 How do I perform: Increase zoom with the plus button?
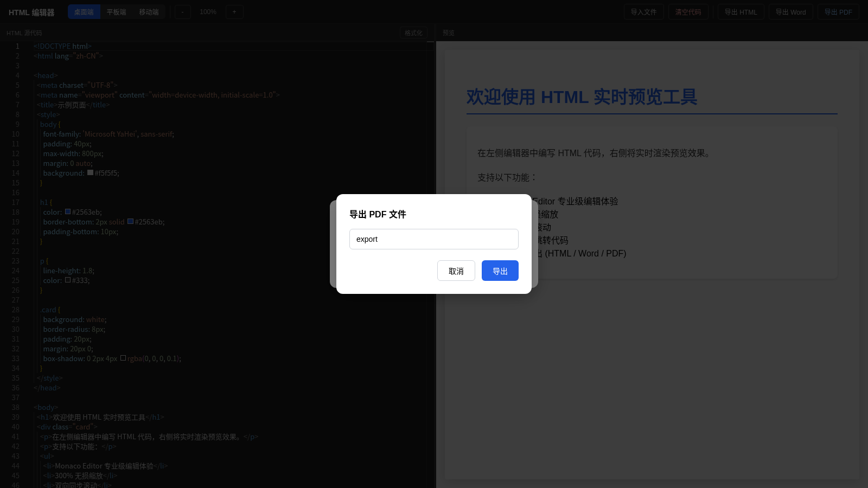(234, 12)
